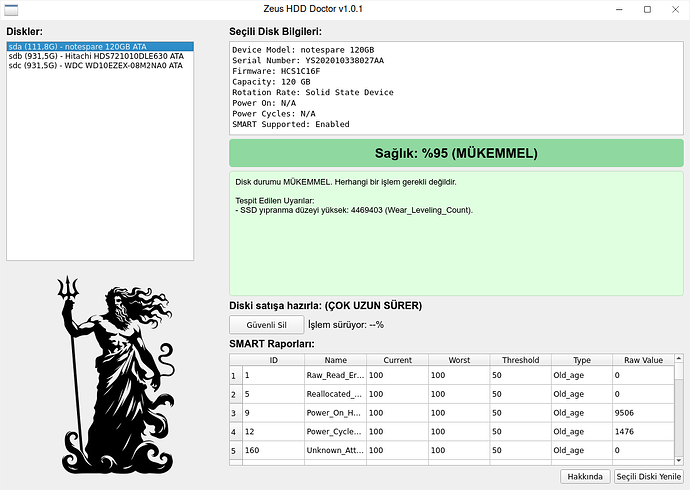Click the Wear_Leveling_Count warning text

click(354, 210)
